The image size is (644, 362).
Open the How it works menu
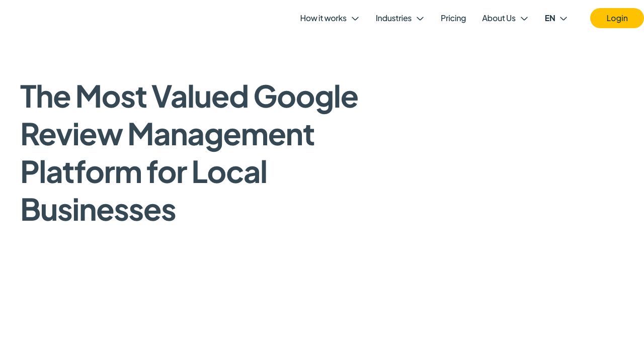324,18
